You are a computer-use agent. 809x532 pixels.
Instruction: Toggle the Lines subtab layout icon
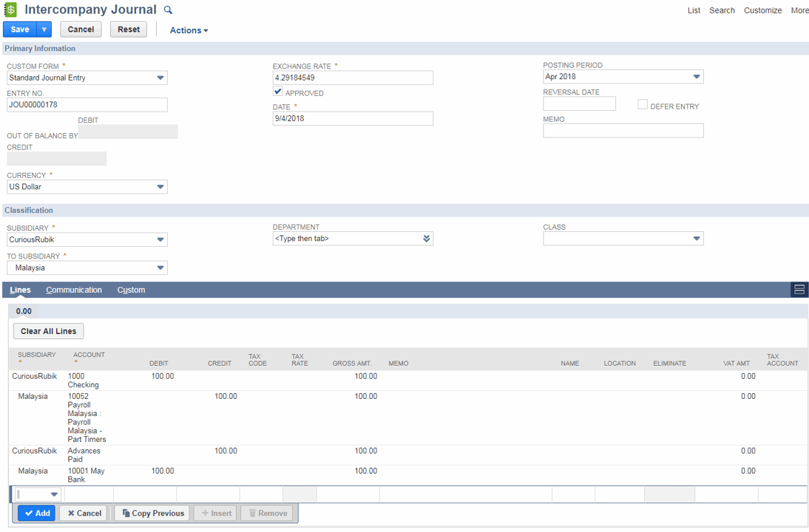click(799, 289)
